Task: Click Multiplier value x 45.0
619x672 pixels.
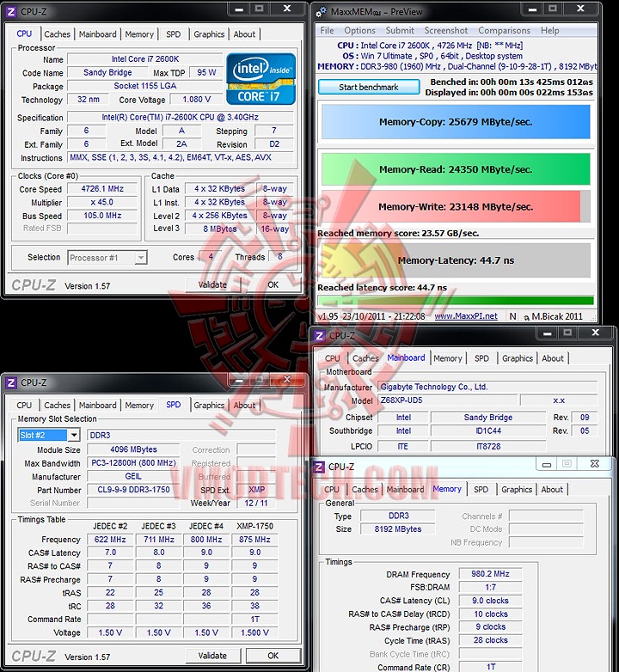Action: pos(102,202)
